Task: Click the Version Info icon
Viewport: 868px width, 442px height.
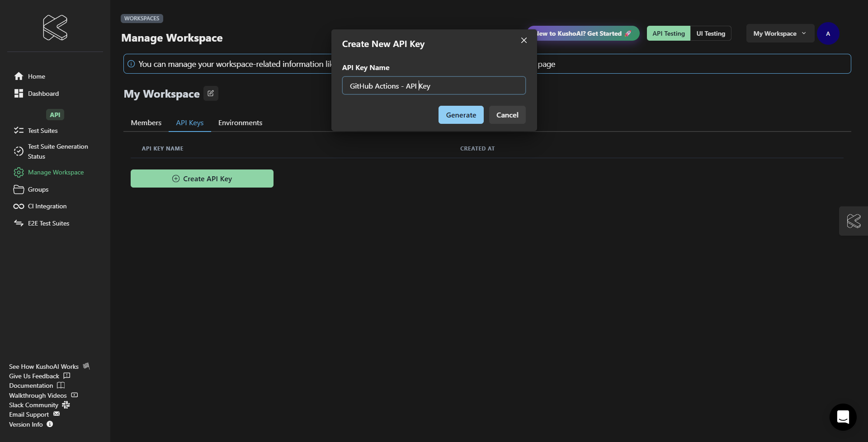Action: [50, 424]
